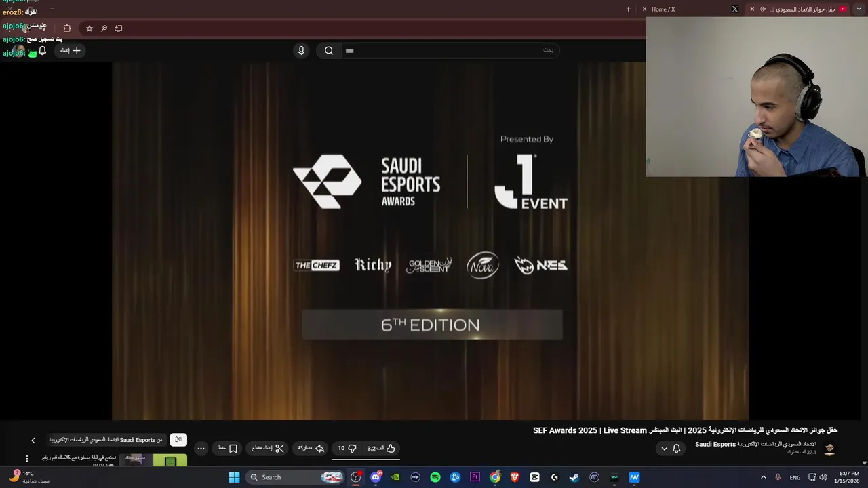
Task: Click the SEF Awards video player
Action: click(x=430, y=241)
